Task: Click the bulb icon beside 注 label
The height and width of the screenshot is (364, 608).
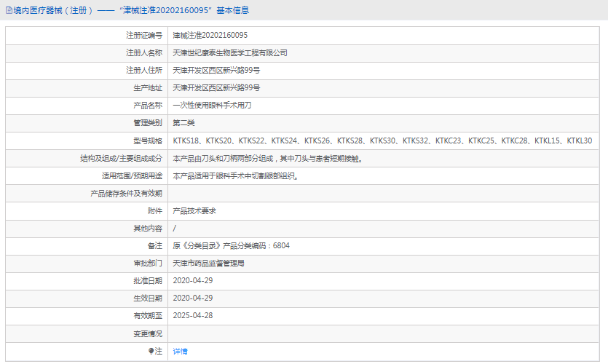Action: tap(151, 351)
